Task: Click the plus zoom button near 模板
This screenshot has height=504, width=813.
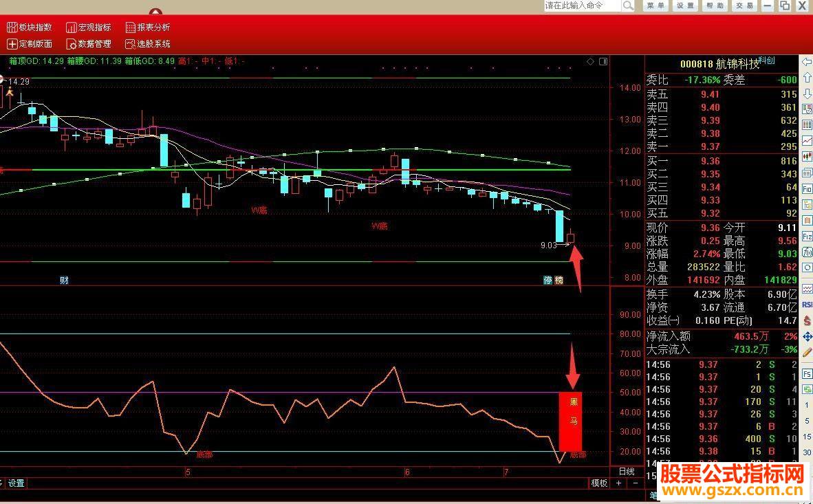Action: [618, 483]
